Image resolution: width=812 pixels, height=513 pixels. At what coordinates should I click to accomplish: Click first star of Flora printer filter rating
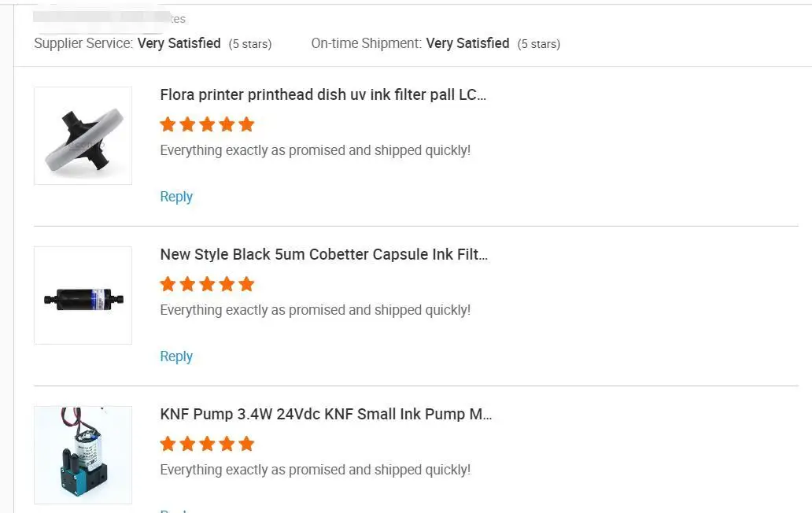point(168,124)
